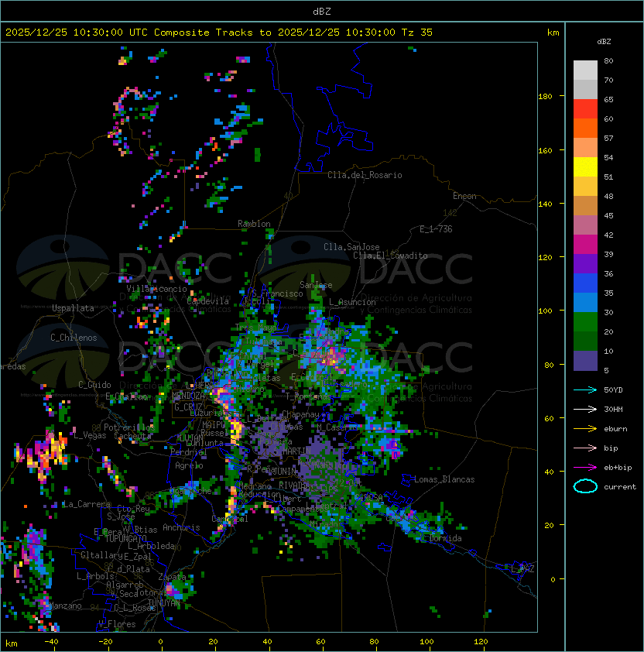The image size is (644, 652).
Task: Click the 80 value on color scale
Action: (608, 60)
